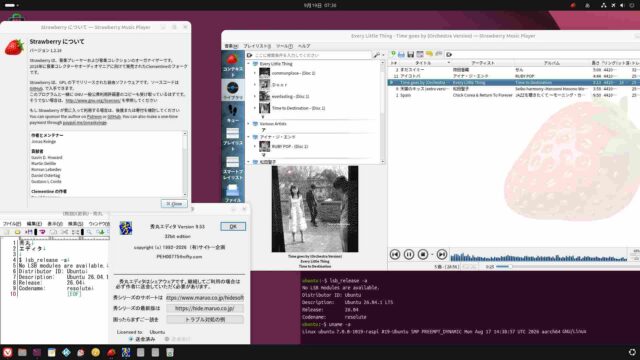Viewport: 640px width, 360px height.
Task: Open the system status menu in top bar
Action: (617, 5)
